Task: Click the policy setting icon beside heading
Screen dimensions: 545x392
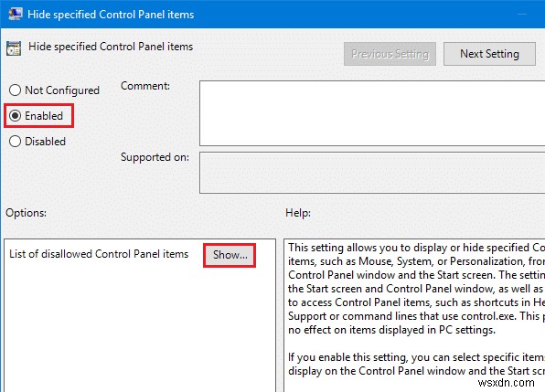Action: 14,48
